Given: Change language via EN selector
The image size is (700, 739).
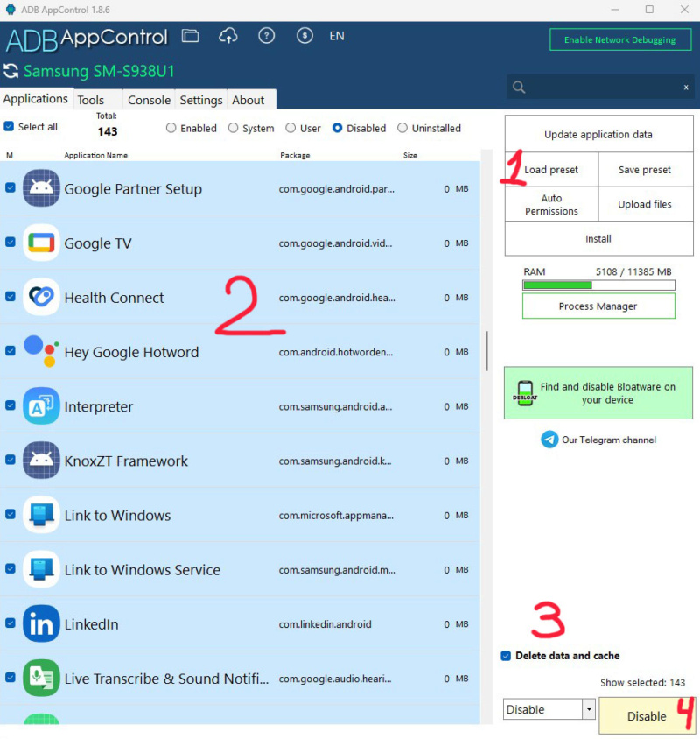Looking at the screenshot, I should tap(337, 36).
